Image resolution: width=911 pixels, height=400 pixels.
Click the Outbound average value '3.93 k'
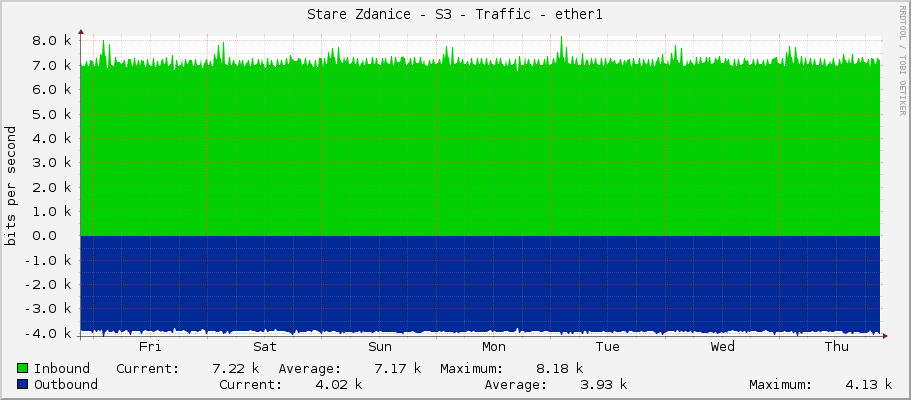pyautogui.click(x=604, y=384)
